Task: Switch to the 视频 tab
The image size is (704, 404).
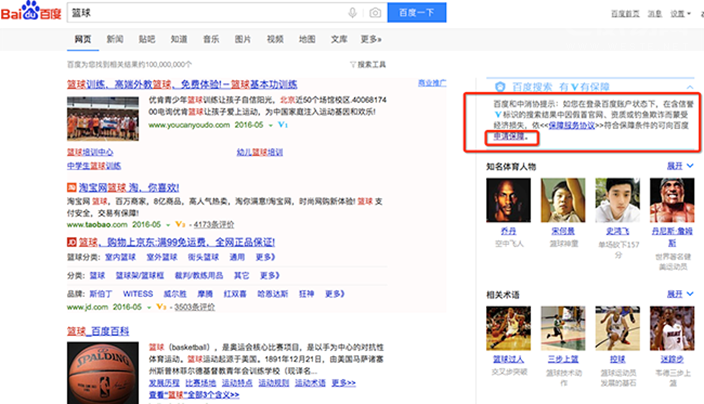Action: click(x=274, y=39)
